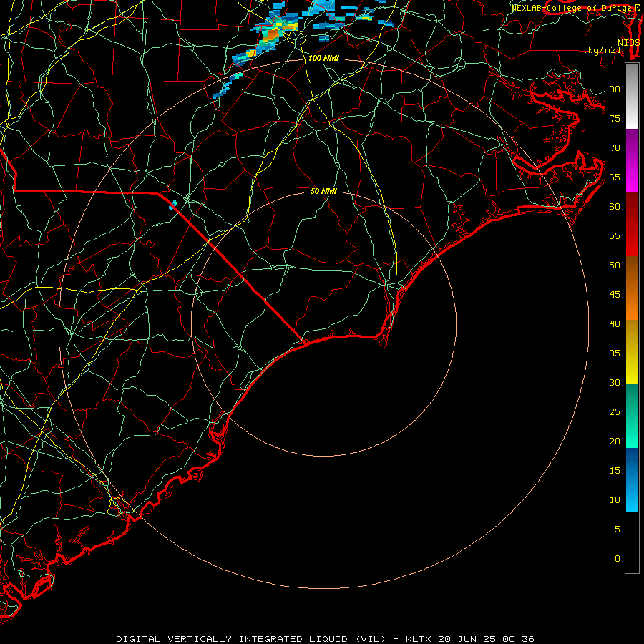Click the red segment of the color scale
644x644 pixels.
(632, 225)
